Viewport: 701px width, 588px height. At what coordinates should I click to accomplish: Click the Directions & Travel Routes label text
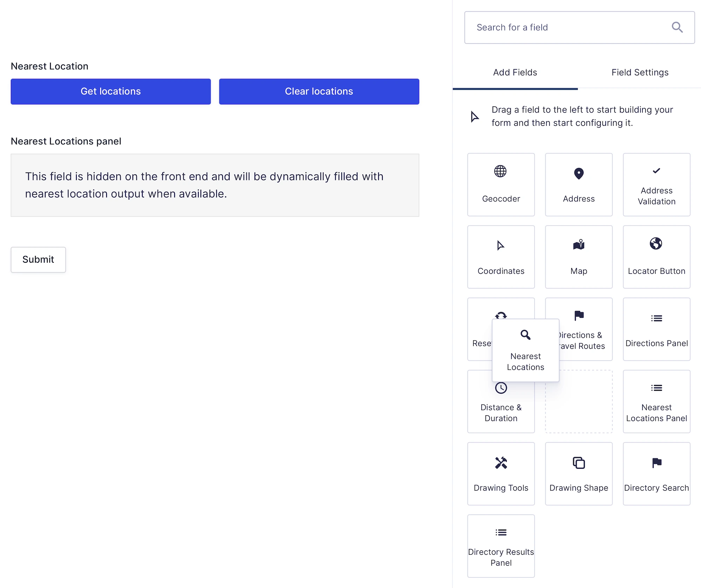[581, 340]
